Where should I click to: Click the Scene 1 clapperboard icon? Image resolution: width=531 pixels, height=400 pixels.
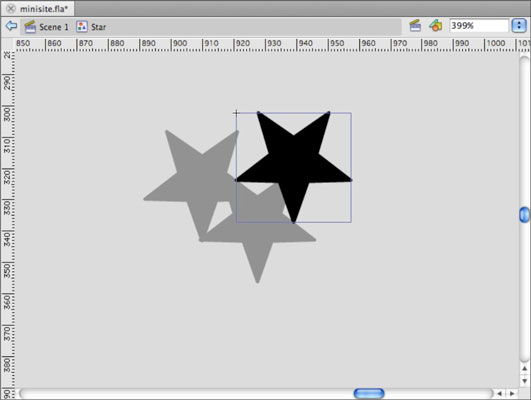[30, 27]
